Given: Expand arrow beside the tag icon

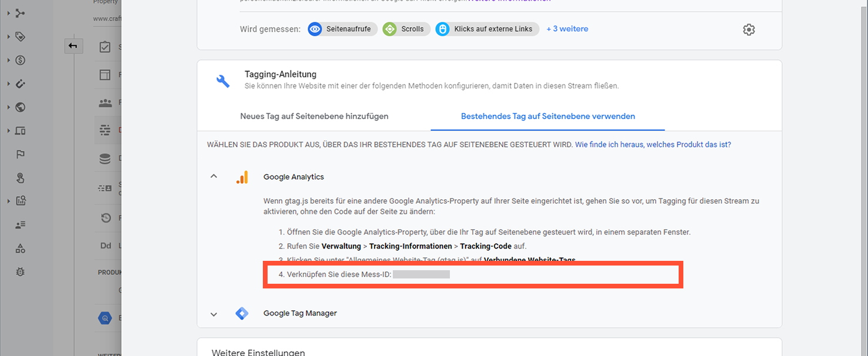Looking at the screenshot, I should [8, 36].
